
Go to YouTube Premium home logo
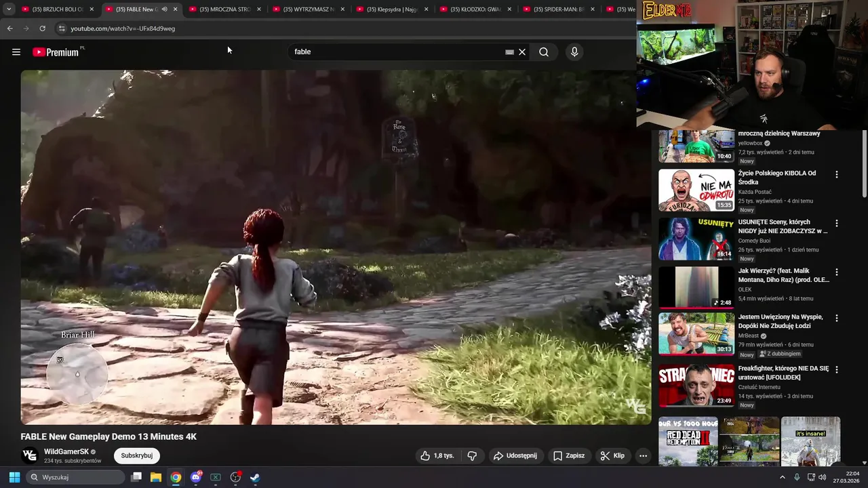tap(56, 52)
